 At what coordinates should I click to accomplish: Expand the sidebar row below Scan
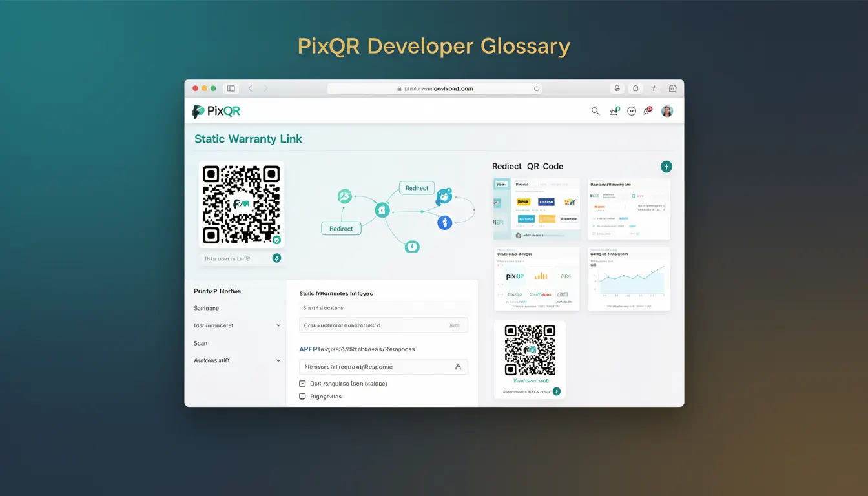point(238,360)
